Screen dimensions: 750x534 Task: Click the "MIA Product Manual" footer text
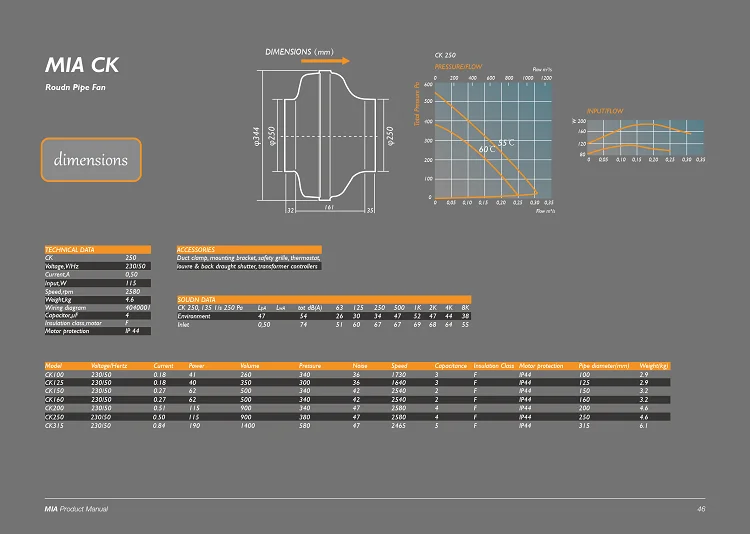tap(77, 509)
